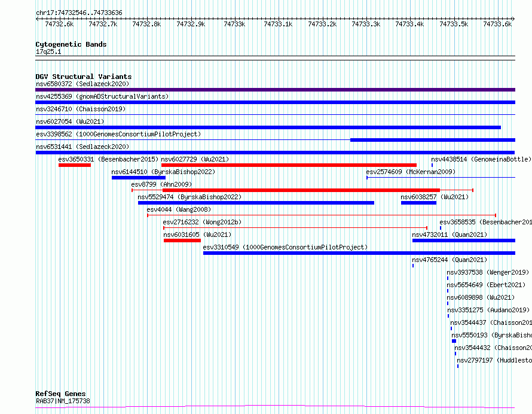Viewport: 532px width, 414px height.
Task: Select the blue nsv6144510 variant bar
Action: coord(139,178)
